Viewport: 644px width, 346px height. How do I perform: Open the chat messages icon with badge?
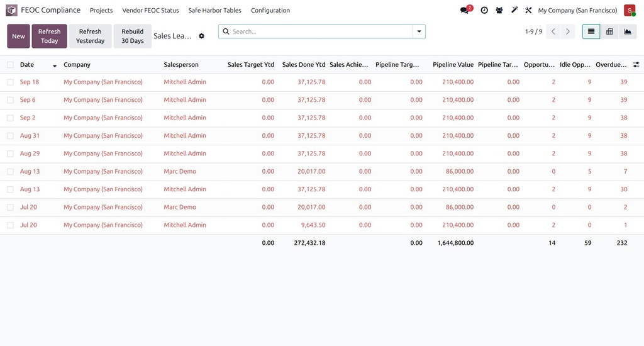(466, 10)
